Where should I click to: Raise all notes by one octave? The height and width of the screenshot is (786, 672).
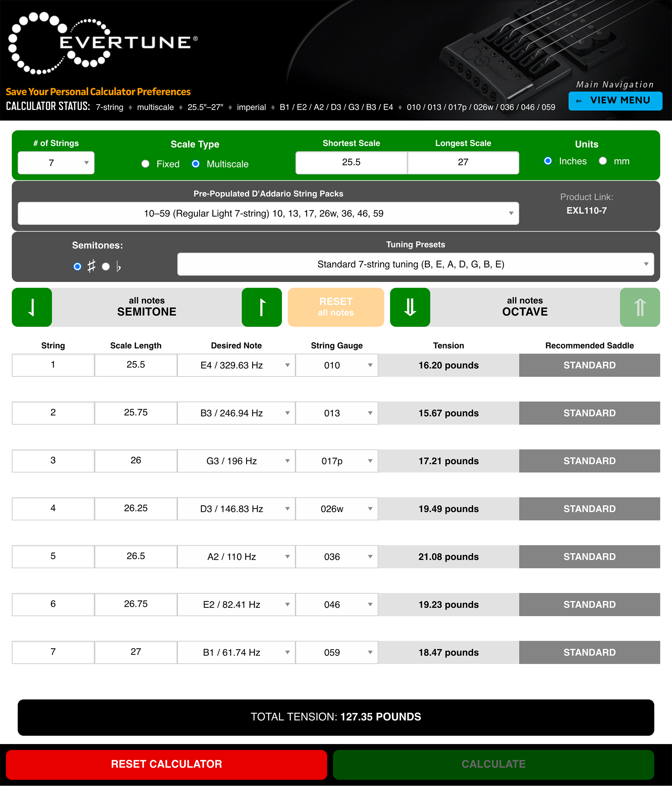640,307
